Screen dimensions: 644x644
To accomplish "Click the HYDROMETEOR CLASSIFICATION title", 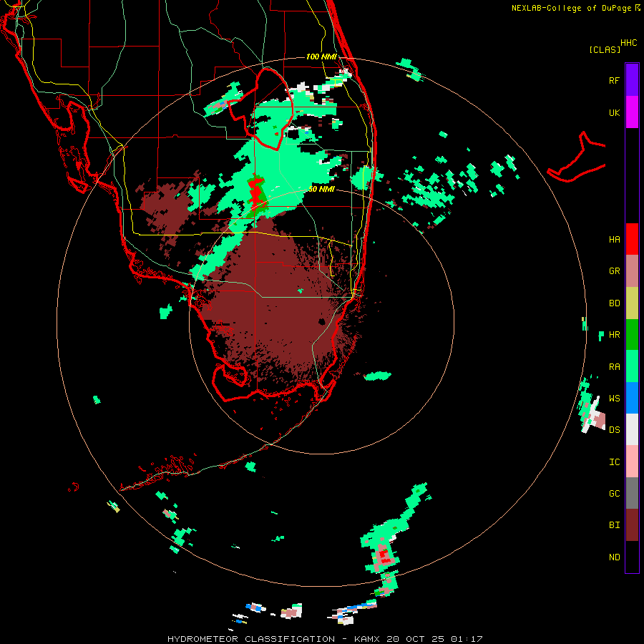I will (x=251, y=639).
